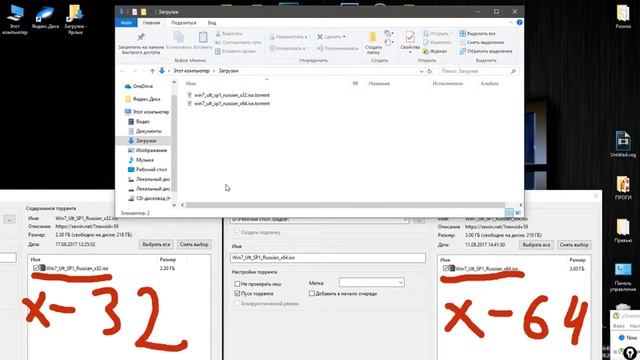Click Выделить все in ribbon
Image resolution: width=640 pixels, height=360 pixels.
point(477,33)
